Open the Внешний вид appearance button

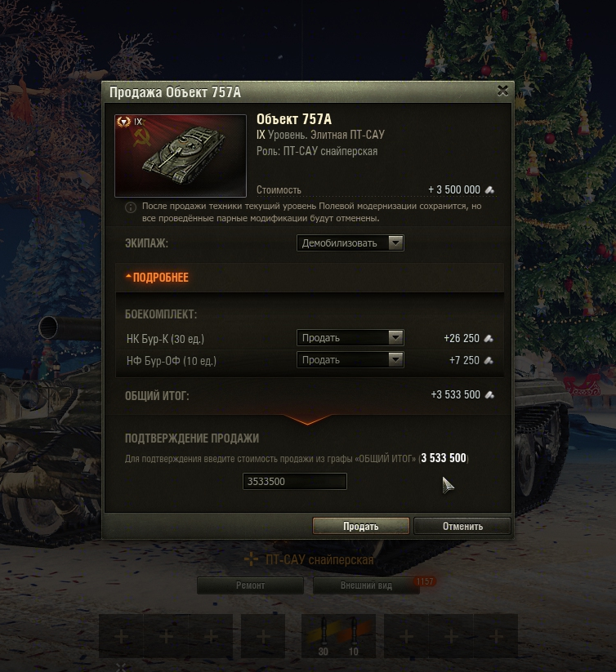366,585
